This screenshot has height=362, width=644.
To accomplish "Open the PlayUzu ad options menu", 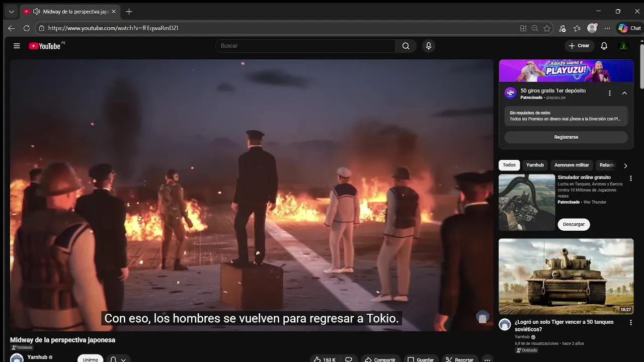I will tap(609, 93).
